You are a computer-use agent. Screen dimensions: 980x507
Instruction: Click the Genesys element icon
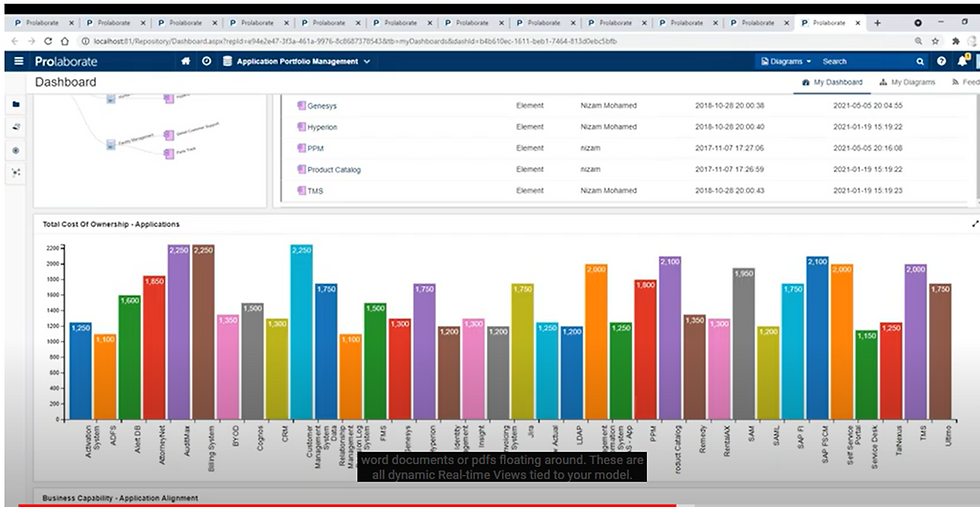(x=301, y=106)
